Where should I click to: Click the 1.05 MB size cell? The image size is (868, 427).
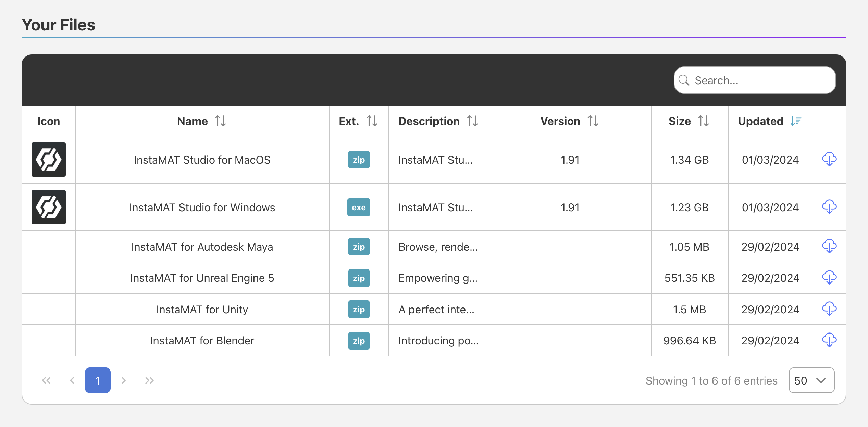pyautogui.click(x=689, y=247)
